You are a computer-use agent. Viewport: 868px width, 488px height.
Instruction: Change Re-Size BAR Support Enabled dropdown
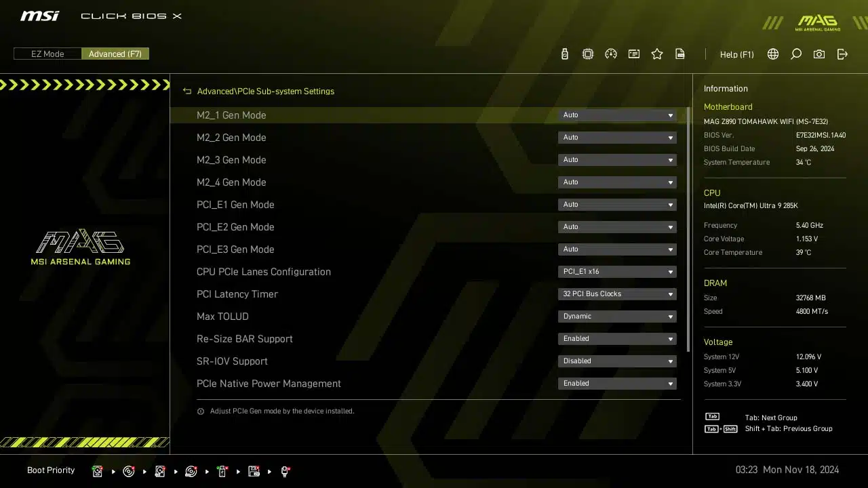pyautogui.click(x=617, y=339)
